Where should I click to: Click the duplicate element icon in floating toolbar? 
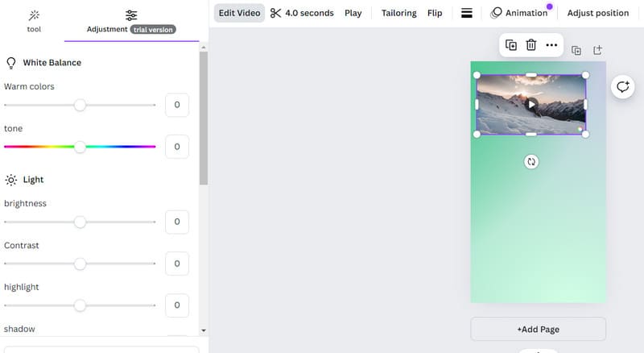[511, 45]
